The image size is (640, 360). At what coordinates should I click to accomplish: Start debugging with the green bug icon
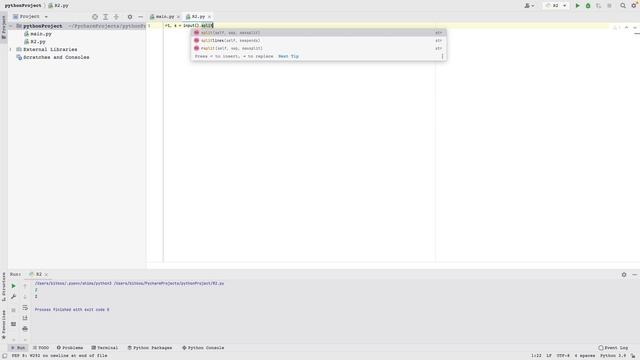[x=588, y=6]
